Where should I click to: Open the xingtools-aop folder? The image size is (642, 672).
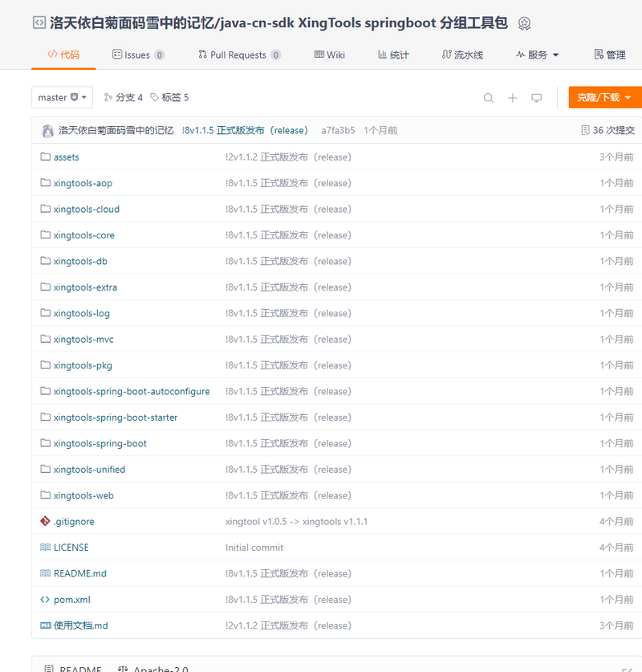(x=83, y=183)
